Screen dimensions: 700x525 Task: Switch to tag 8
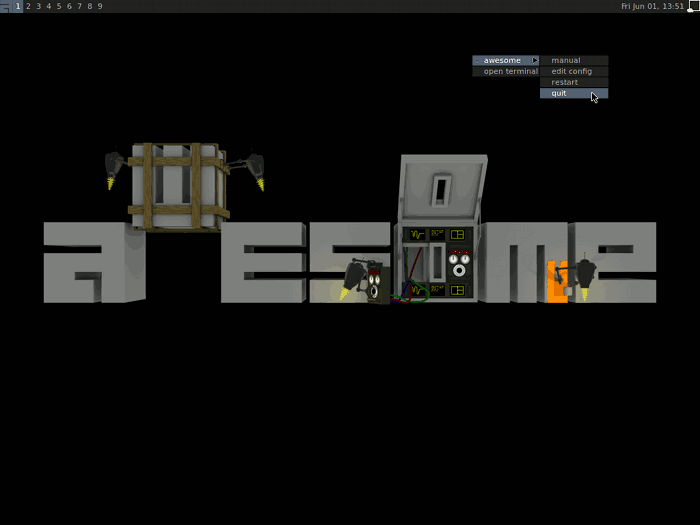90,6
